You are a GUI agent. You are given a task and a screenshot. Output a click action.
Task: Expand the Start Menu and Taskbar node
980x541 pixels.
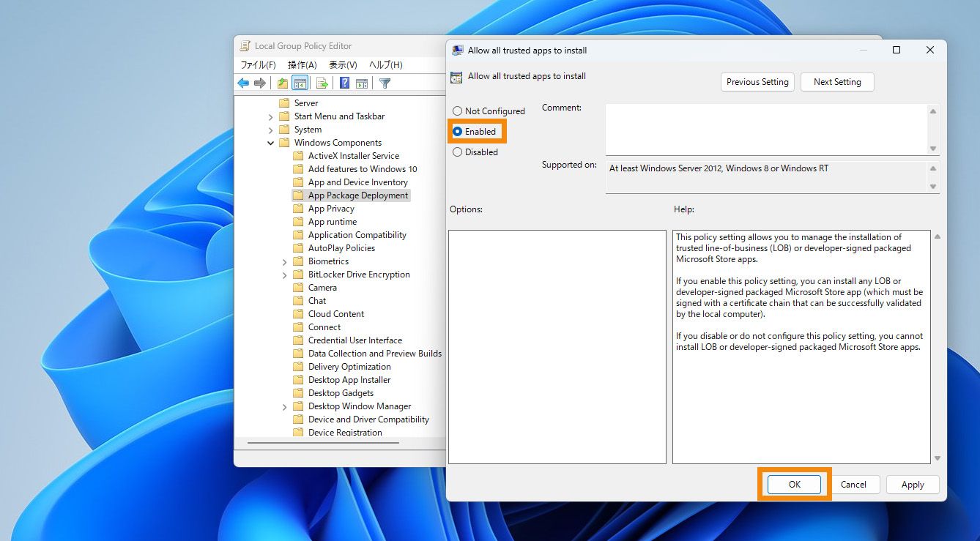(271, 116)
